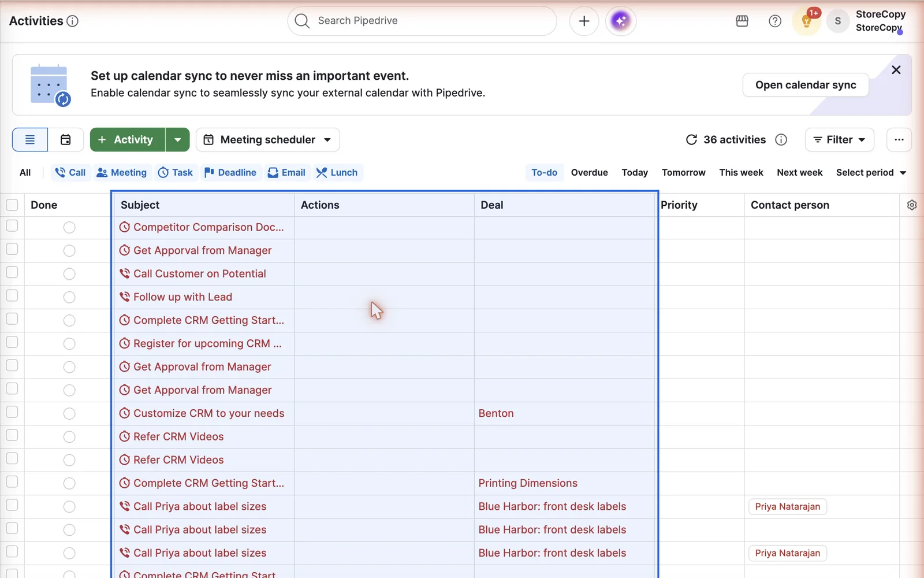The height and width of the screenshot is (578, 924).
Task: Filter by Call activity type
Action: (x=70, y=172)
